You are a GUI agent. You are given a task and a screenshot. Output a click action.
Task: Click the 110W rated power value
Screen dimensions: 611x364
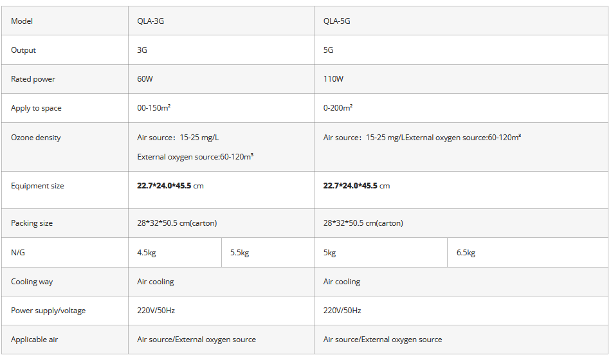[333, 79]
